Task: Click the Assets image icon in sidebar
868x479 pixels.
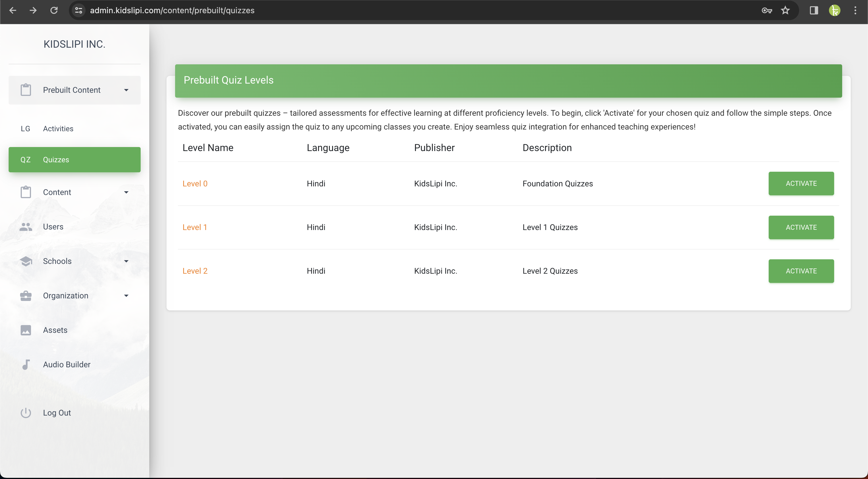Action: pos(26,330)
